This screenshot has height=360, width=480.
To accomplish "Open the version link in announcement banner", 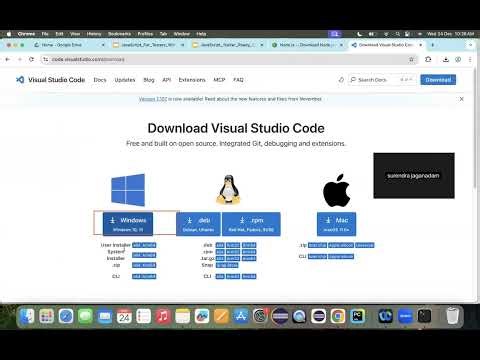I will coord(153,99).
